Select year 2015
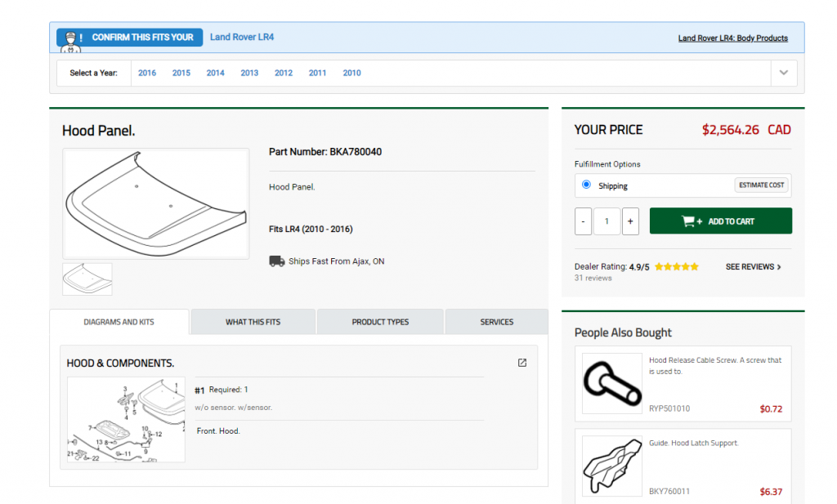The image size is (837, 504). [x=181, y=73]
